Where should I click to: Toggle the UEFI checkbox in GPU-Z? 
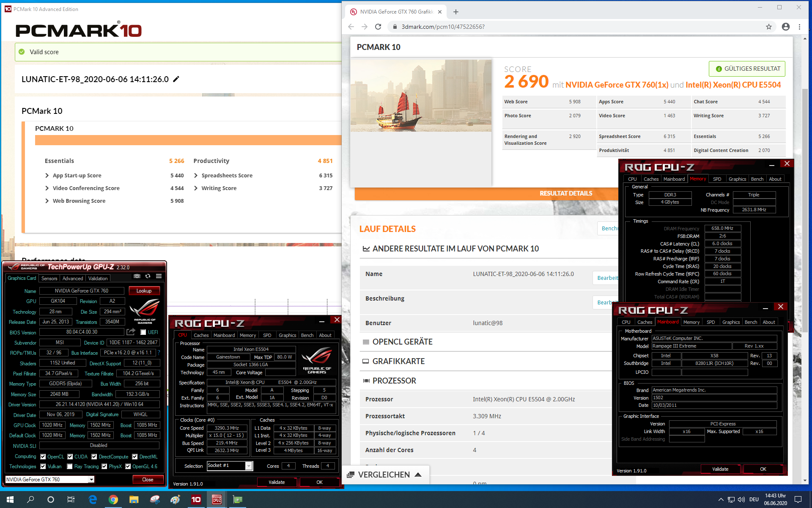(143, 332)
